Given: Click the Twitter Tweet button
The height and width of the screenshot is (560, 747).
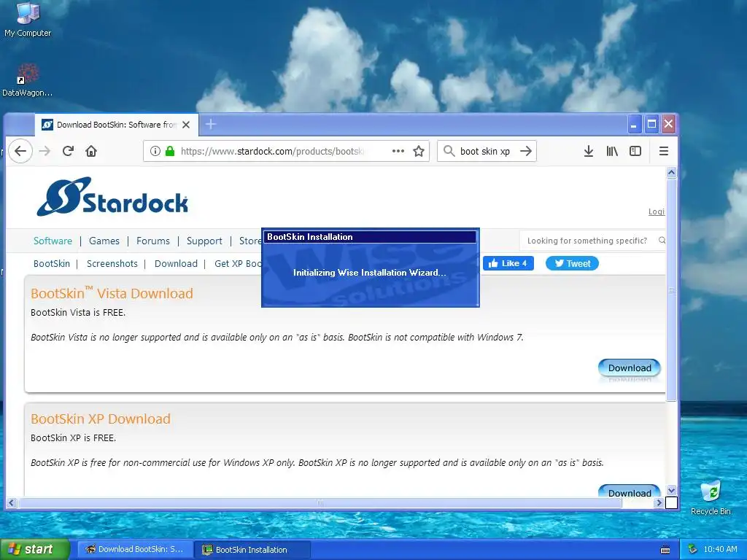Looking at the screenshot, I should coord(572,263).
